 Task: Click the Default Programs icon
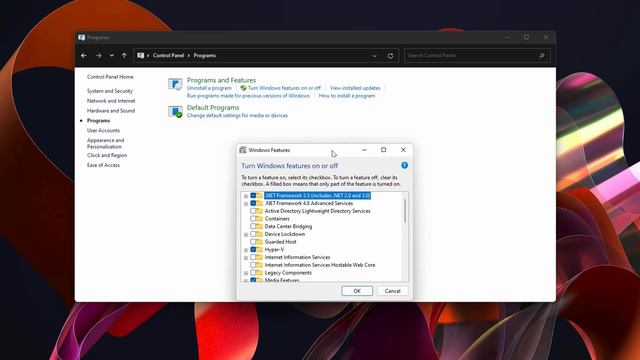click(176, 111)
